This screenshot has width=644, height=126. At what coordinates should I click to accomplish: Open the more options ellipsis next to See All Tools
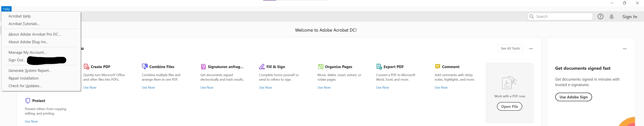(x=531, y=49)
